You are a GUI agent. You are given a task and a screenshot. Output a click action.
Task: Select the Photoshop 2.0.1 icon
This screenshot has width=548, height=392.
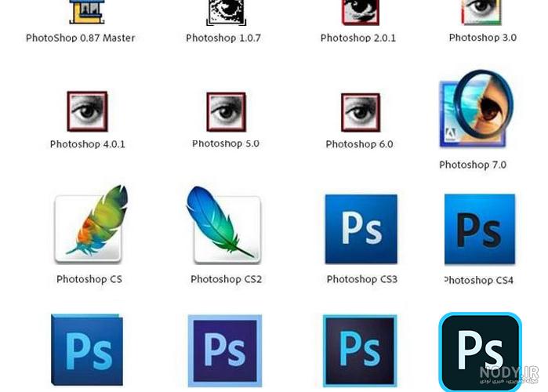[361, 13]
